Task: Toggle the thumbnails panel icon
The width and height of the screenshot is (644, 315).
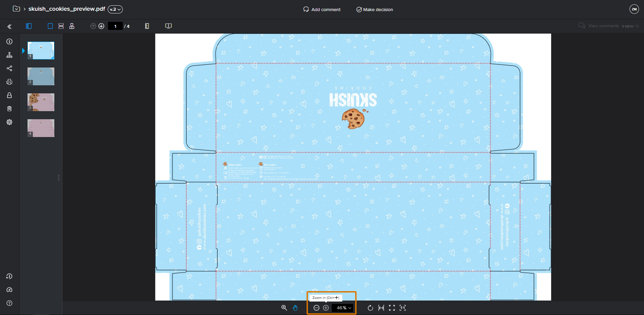Action: pyautogui.click(x=29, y=26)
